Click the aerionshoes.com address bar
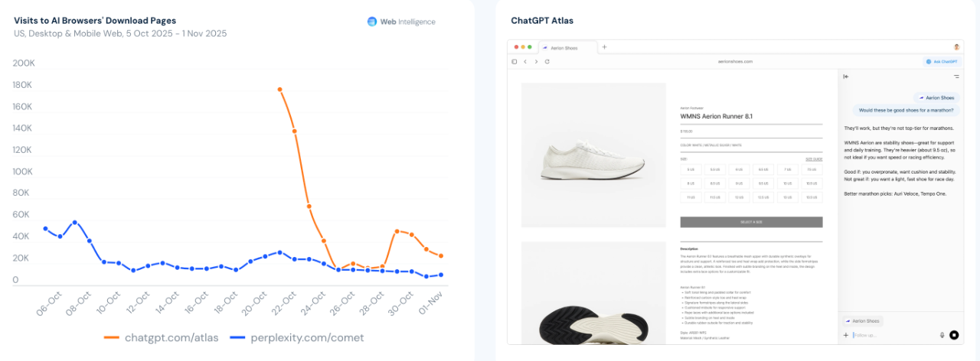Viewport: 980px width, 361px height. [735, 61]
